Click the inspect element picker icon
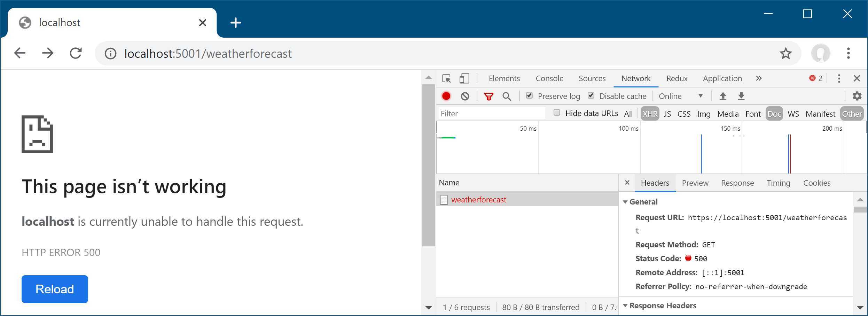 click(x=447, y=78)
